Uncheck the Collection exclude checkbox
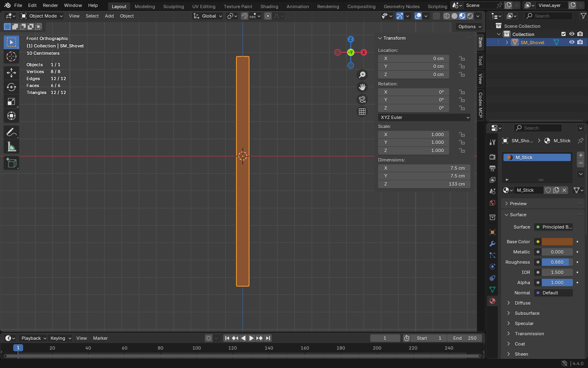This screenshot has height=368, width=588. [x=563, y=34]
